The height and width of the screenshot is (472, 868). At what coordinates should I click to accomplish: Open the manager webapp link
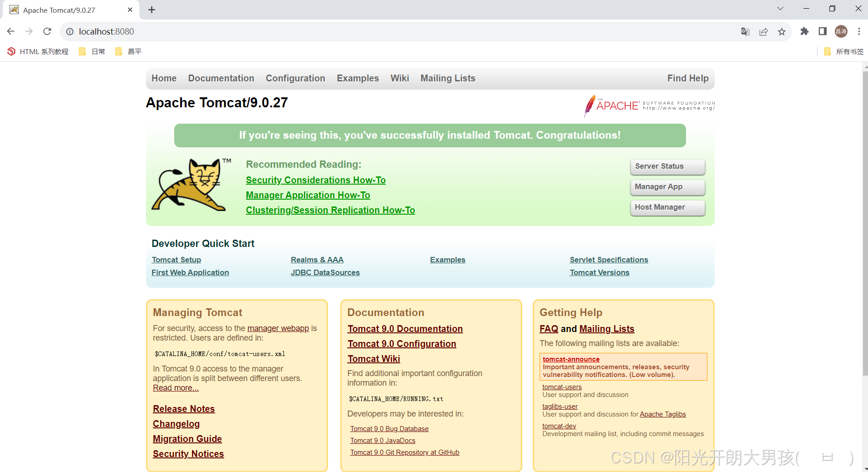coord(278,328)
